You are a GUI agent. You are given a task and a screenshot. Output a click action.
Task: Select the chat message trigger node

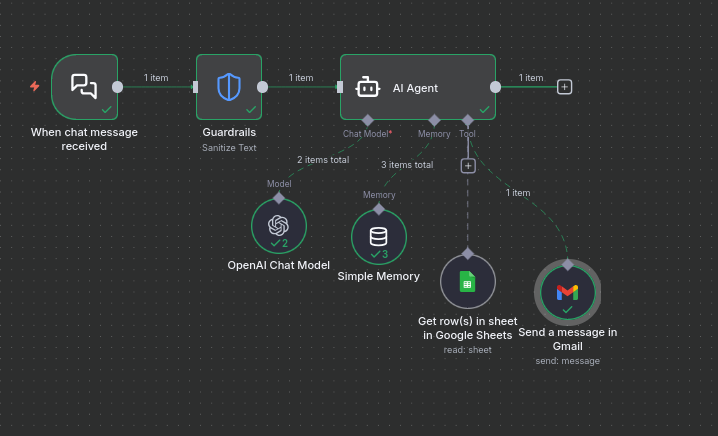84,87
